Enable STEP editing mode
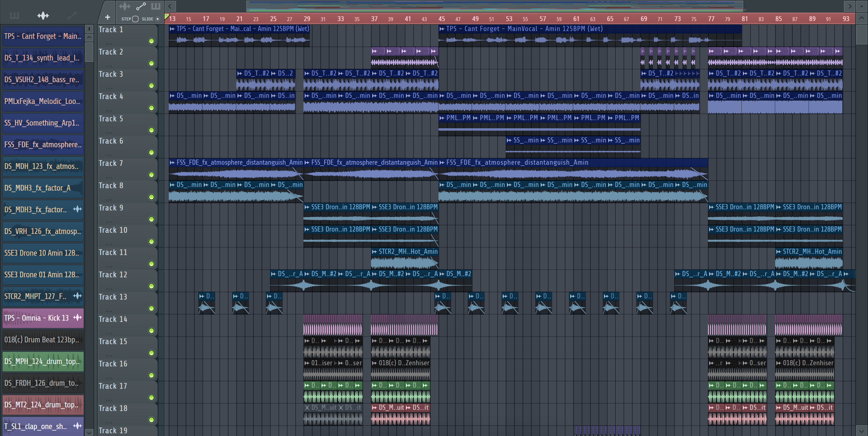 point(135,19)
